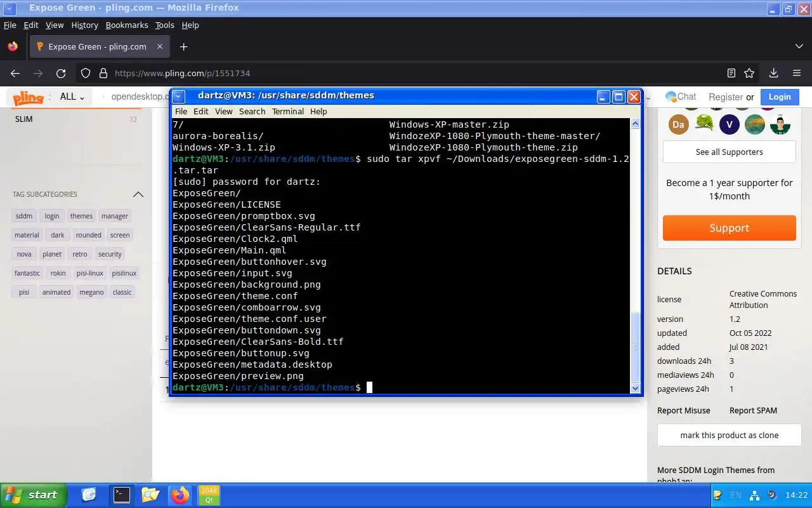Image resolution: width=812 pixels, height=508 pixels.
Task: Open Firefox Bookmarks menu
Action: click(x=127, y=25)
